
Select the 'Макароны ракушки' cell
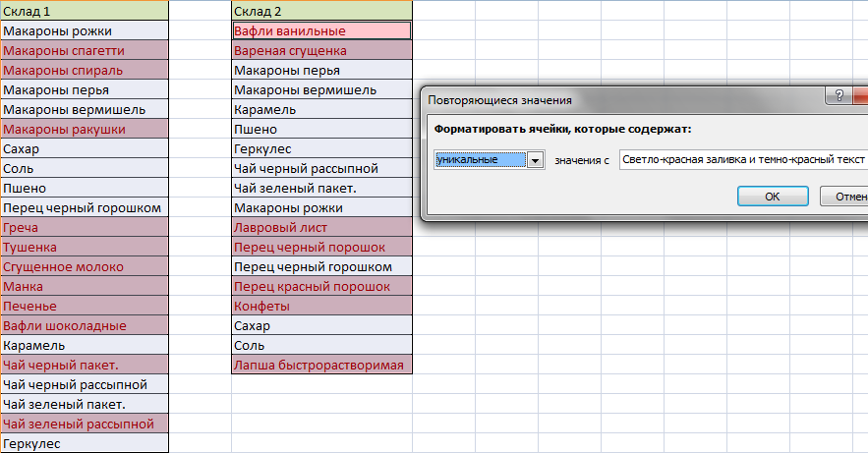(x=84, y=129)
